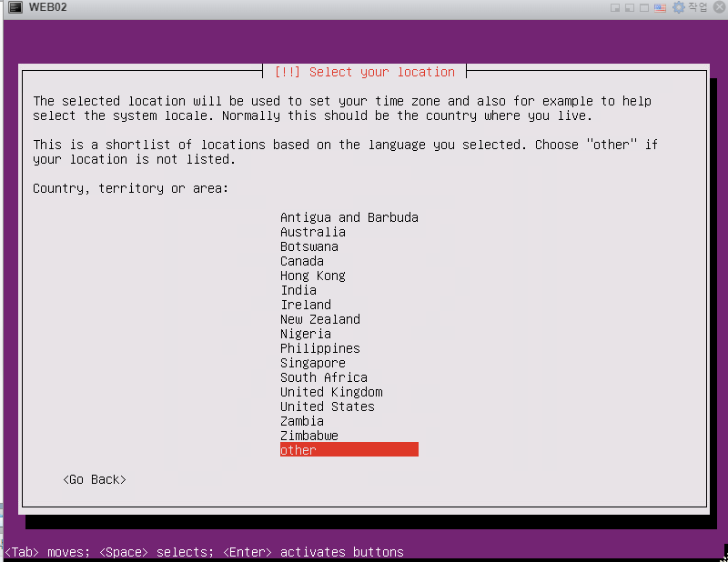Close the WEB02 console with the X icon
The width and height of the screenshot is (728, 562).
click(719, 7)
